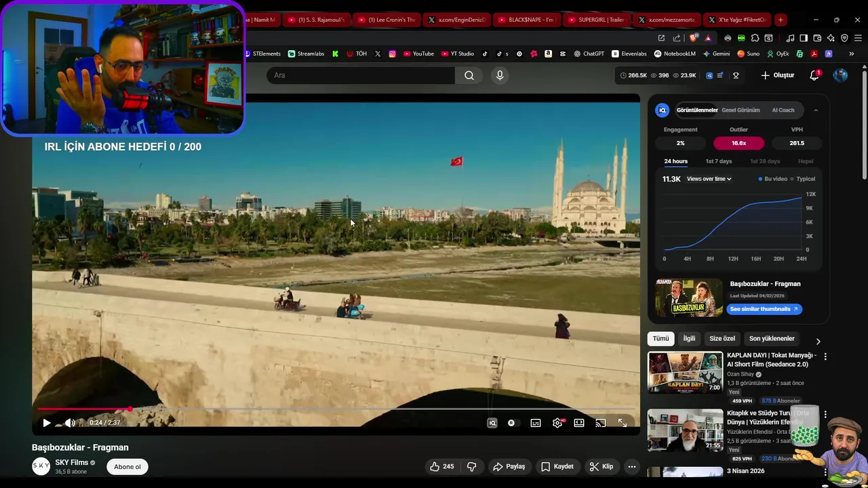The width and height of the screenshot is (868, 488).
Task: Click See similar thumbnails
Action: pyautogui.click(x=764, y=309)
